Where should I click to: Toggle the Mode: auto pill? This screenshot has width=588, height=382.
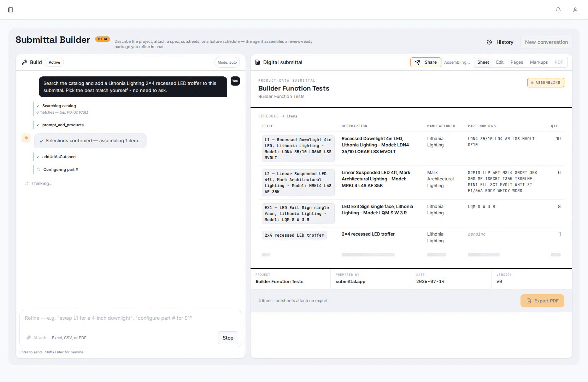tap(227, 62)
